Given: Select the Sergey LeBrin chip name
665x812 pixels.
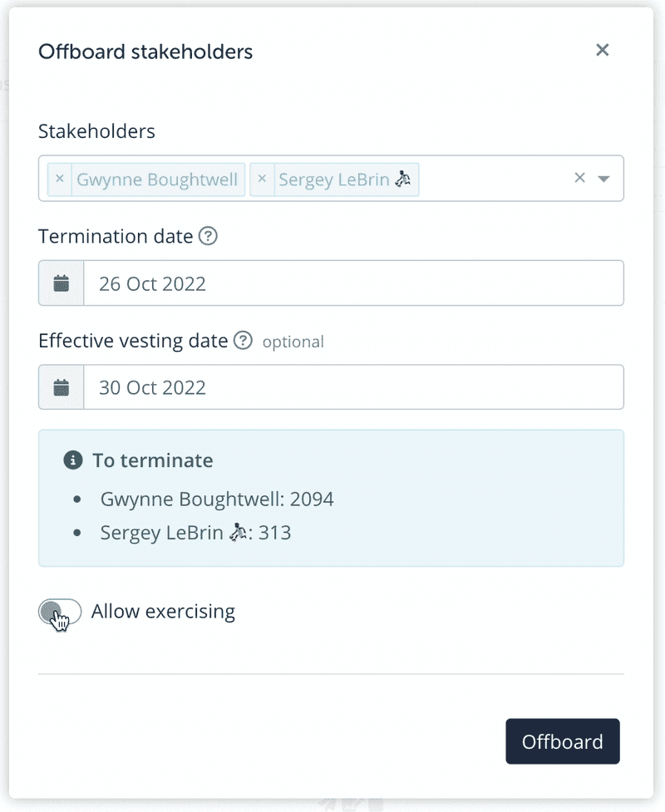Looking at the screenshot, I should 334,180.
